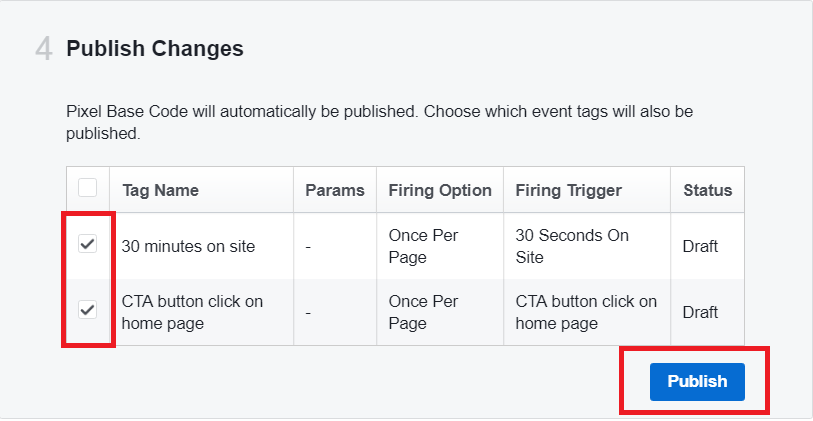Click the Status column header

(707, 190)
